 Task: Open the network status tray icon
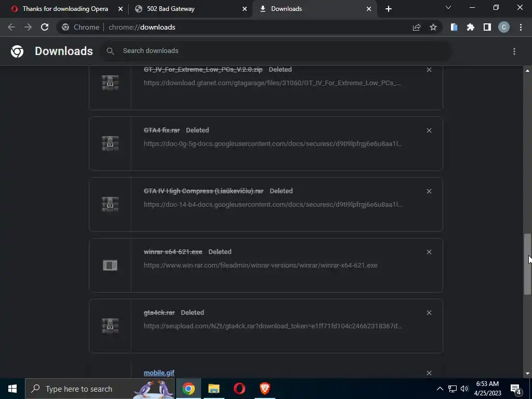click(453, 389)
